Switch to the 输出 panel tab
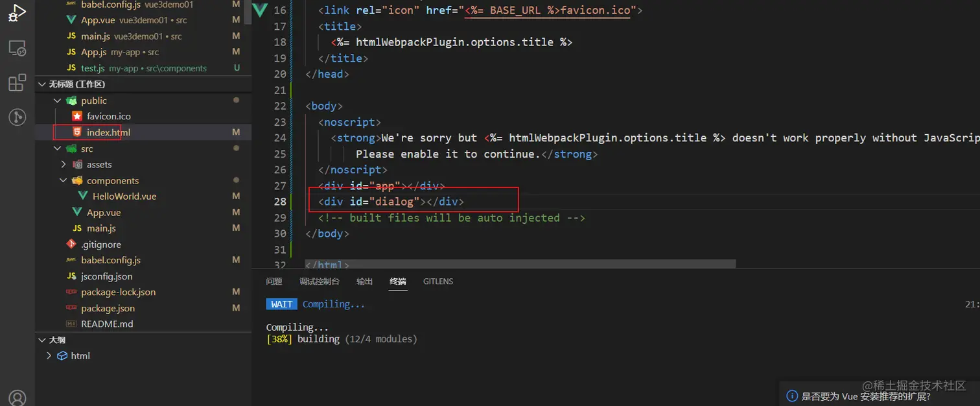The height and width of the screenshot is (406, 980). 365,281
